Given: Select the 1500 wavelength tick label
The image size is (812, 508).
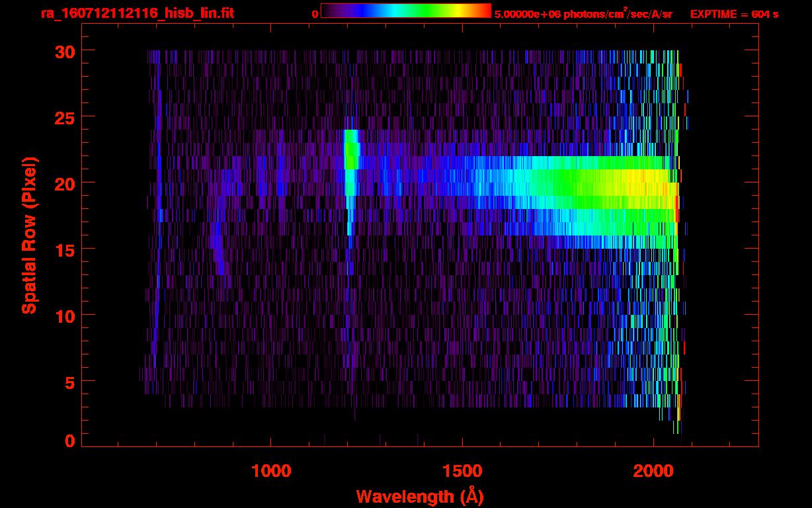Looking at the screenshot, I should 462,471.
